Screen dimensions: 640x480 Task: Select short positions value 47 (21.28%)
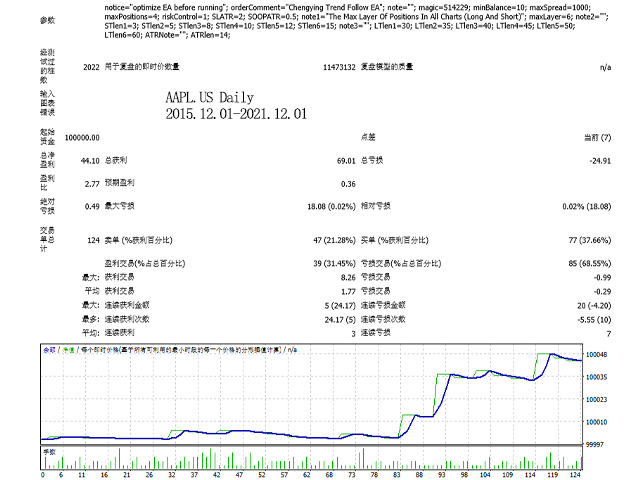click(x=334, y=240)
